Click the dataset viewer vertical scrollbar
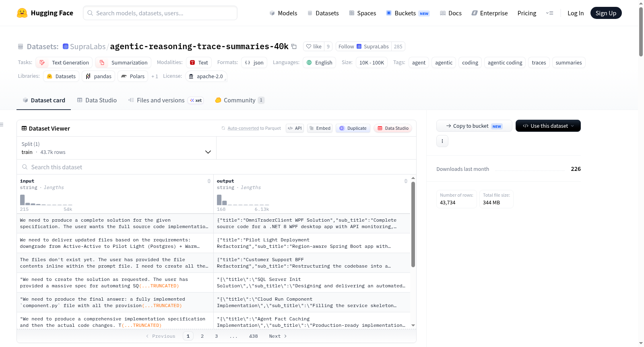The image size is (644, 347). tap(413, 224)
